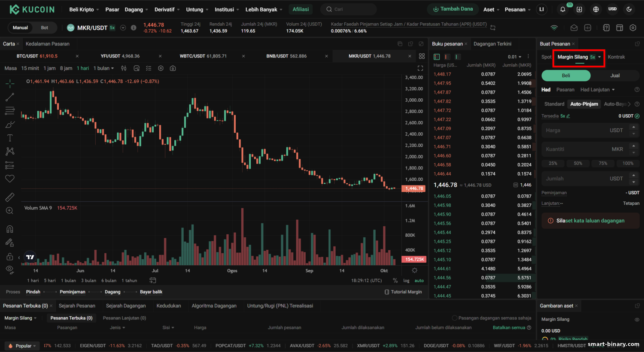The width and height of the screenshot is (644, 352).
Task: Click the chart screenshot camera icon
Action: (173, 68)
